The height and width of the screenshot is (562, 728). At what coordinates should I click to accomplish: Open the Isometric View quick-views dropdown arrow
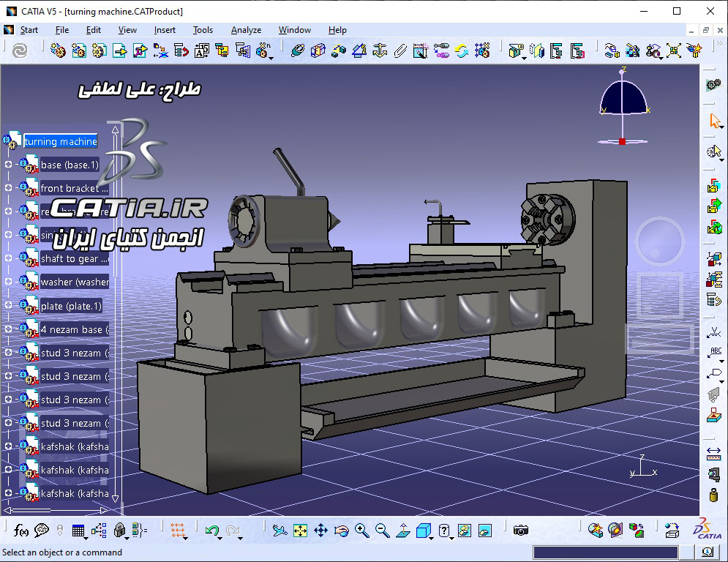point(432,538)
